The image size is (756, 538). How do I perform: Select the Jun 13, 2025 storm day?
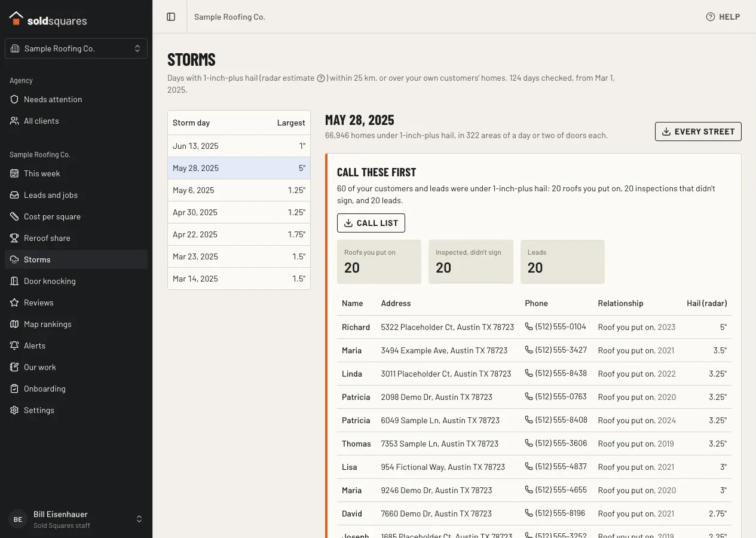coord(239,146)
